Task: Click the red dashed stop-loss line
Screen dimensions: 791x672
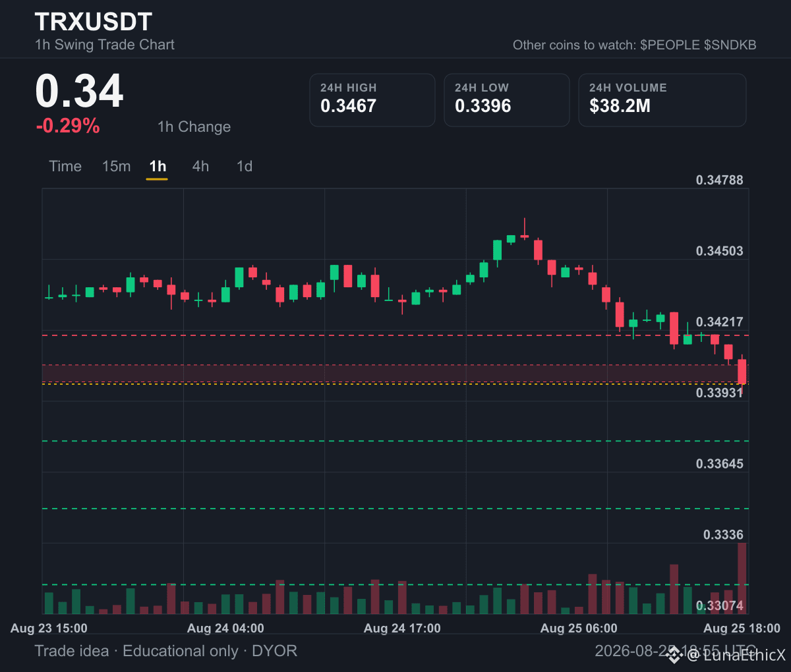Action: click(x=395, y=335)
